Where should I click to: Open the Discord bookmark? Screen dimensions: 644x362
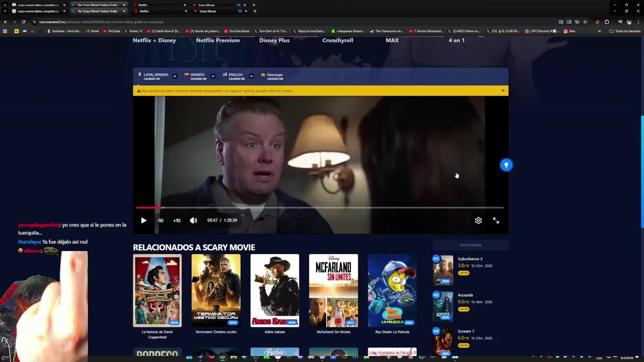coord(541,31)
